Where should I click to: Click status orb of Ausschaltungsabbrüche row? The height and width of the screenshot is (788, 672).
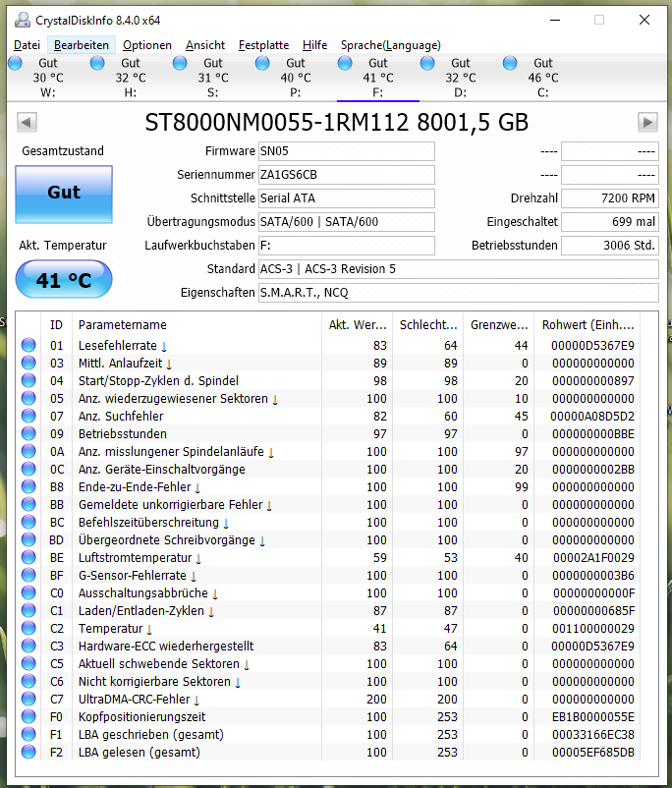point(28,592)
